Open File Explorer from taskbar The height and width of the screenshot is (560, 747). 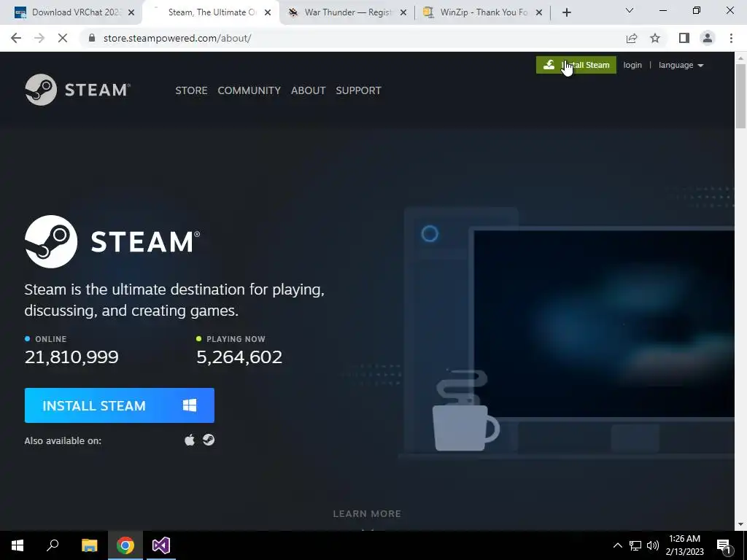pyautogui.click(x=89, y=545)
